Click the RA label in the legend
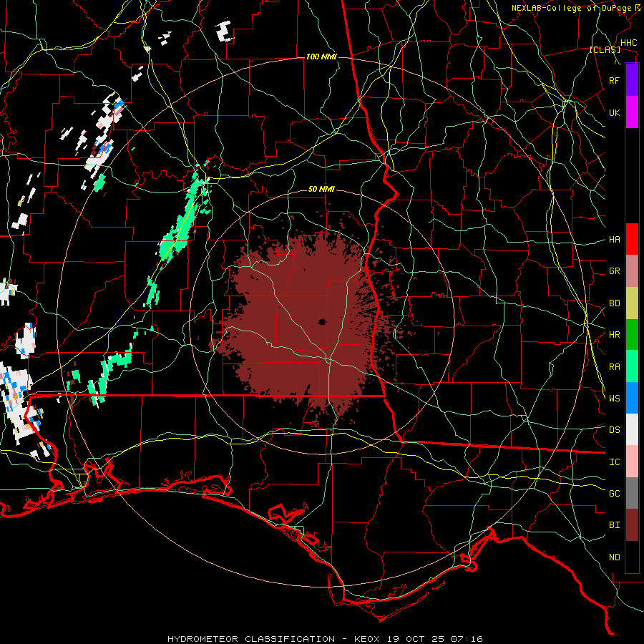This screenshot has width=644, height=644. point(614,367)
